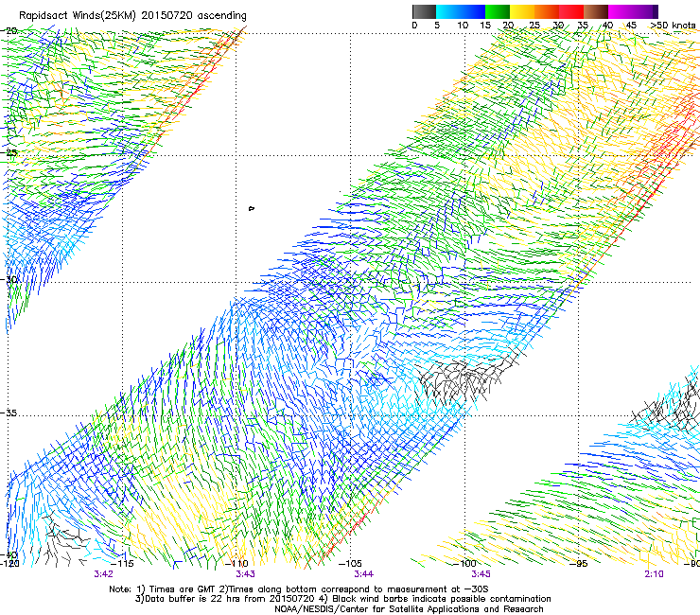Click the purple '3:43' swath time label
This screenshot has height=615, width=700.
246,574
